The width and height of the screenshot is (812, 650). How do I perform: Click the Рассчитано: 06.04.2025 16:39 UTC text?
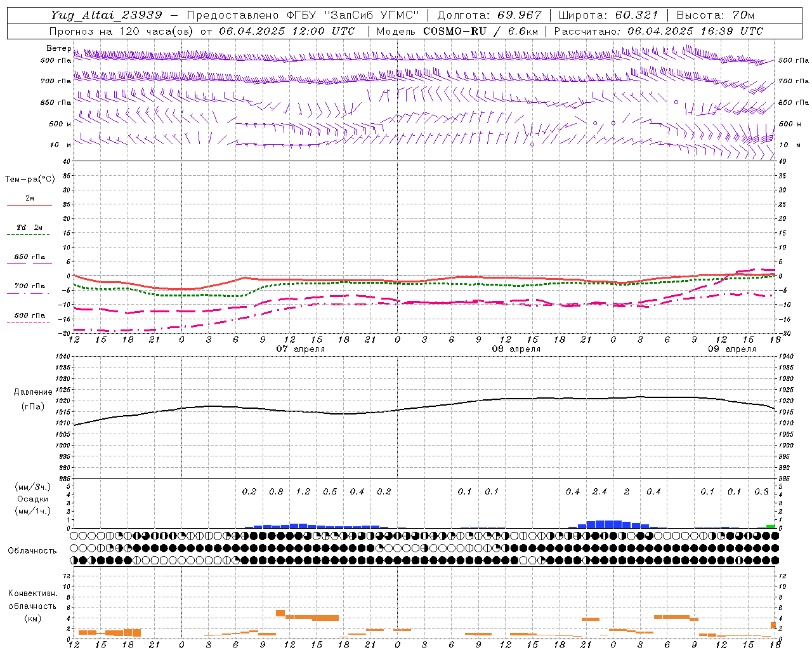click(x=658, y=31)
